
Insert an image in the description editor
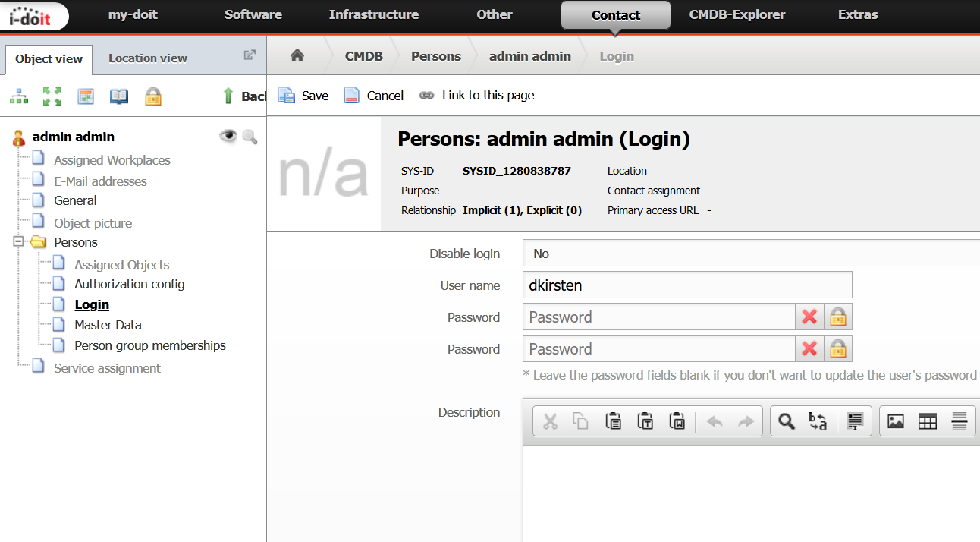pos(896,421)
